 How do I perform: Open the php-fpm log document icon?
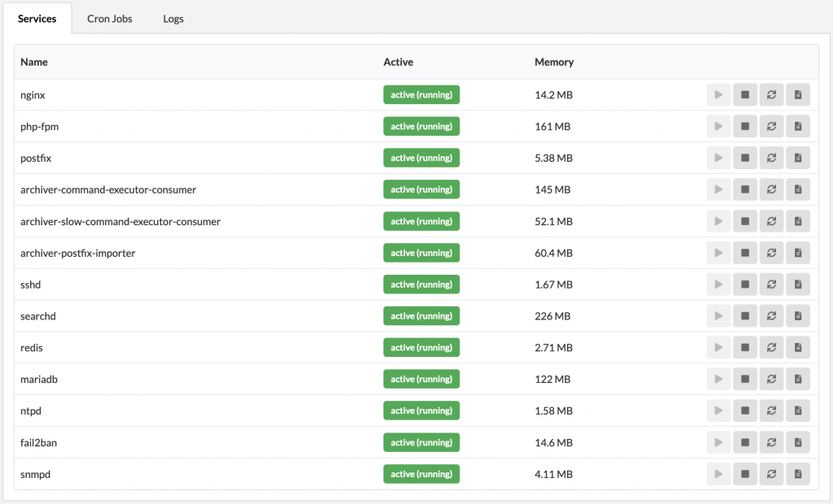pyautogui.click(x=798, y=126)
